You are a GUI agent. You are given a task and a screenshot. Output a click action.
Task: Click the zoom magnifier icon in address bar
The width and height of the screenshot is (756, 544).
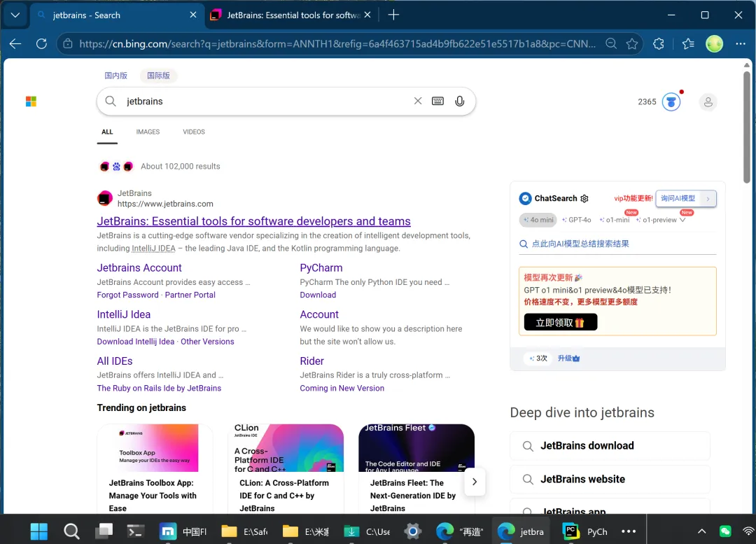(x=611, y=44)
